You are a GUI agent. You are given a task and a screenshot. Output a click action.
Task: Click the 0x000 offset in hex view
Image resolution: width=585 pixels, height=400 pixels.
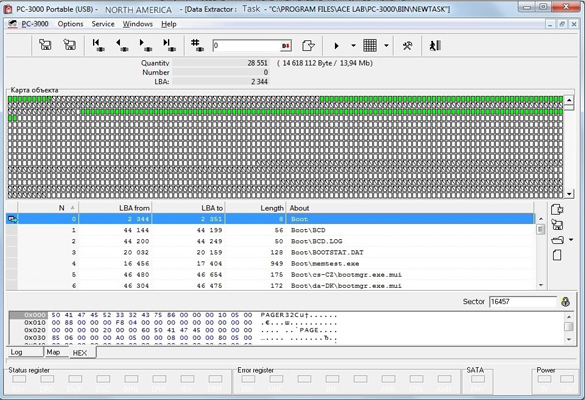35,315
